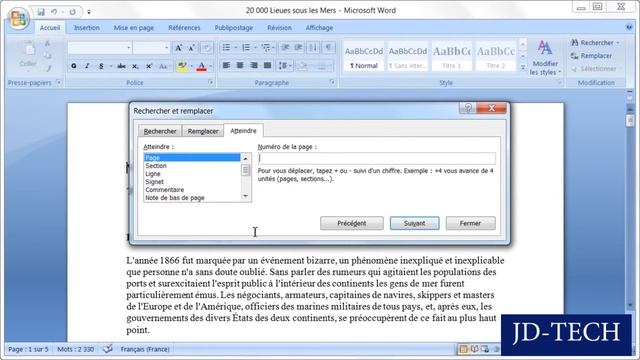Click the Office button logo

point(18,18)
